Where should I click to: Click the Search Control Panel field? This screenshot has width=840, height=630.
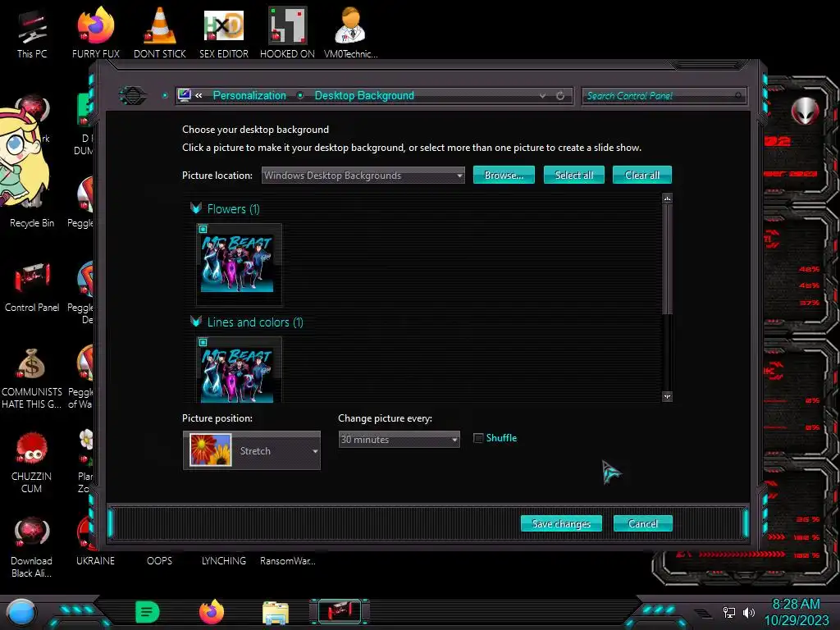pyautogui.click(x=664, y=96)
